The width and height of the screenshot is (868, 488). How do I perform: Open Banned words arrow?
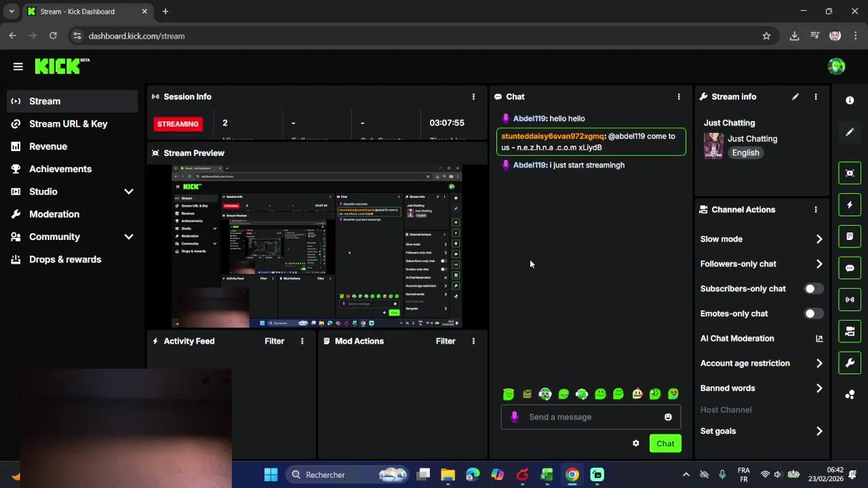click(x=819, y=388)
